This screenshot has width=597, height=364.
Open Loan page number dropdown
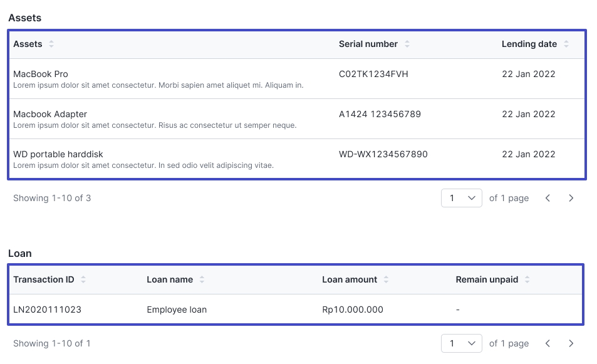point(461,343)
